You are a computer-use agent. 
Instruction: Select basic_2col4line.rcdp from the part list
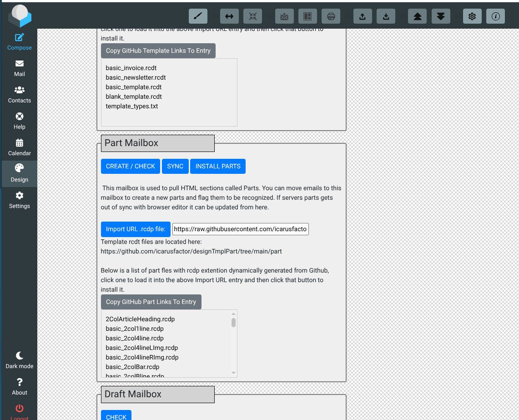134,338
